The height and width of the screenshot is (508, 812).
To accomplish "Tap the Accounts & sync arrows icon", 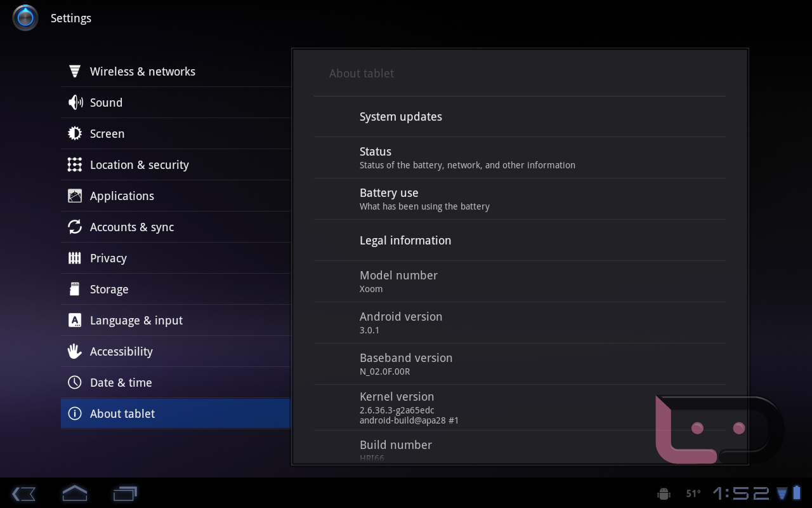I will coord(75,227).
